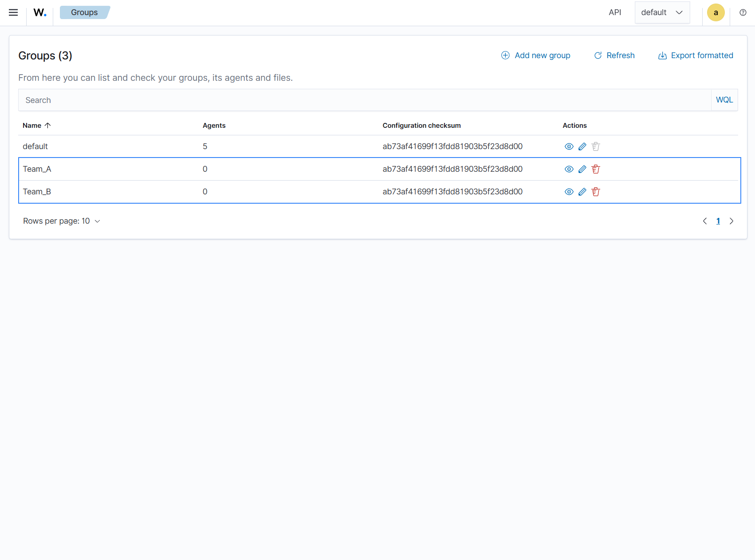Screen dimensions: 755x560
Task: Select the Groups breadcrumb tab
Action: 84,12
